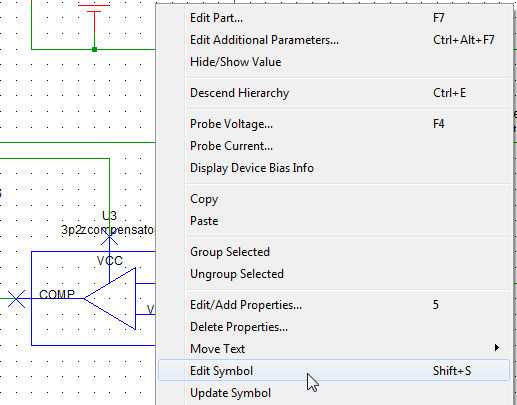
Task: Click the highlighted Edit Symbol item
Action: click(x=334, y=370)
